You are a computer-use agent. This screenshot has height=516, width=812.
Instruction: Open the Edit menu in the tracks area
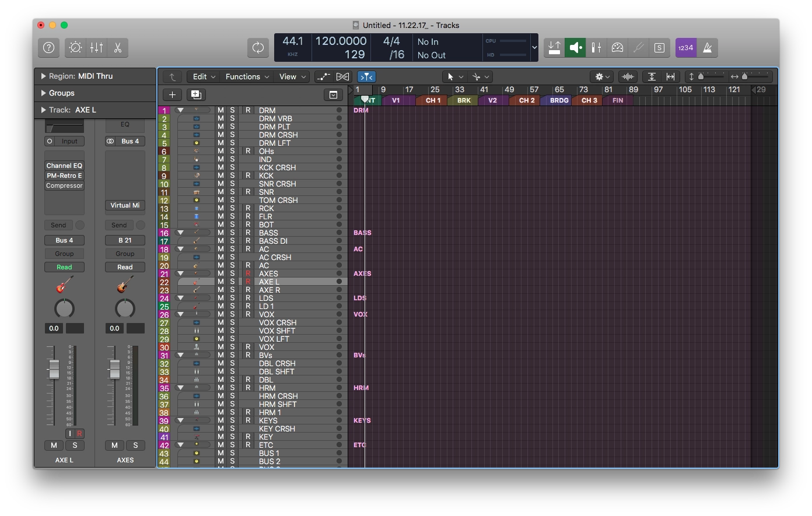(x=204, y=77)
